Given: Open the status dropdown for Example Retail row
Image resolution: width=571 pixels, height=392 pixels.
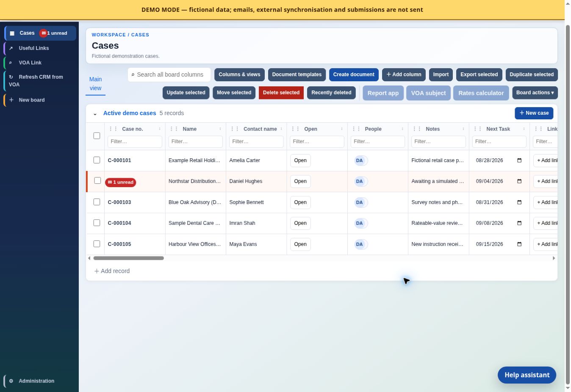Looking at the screenshot, I should (x=300, y=160).
